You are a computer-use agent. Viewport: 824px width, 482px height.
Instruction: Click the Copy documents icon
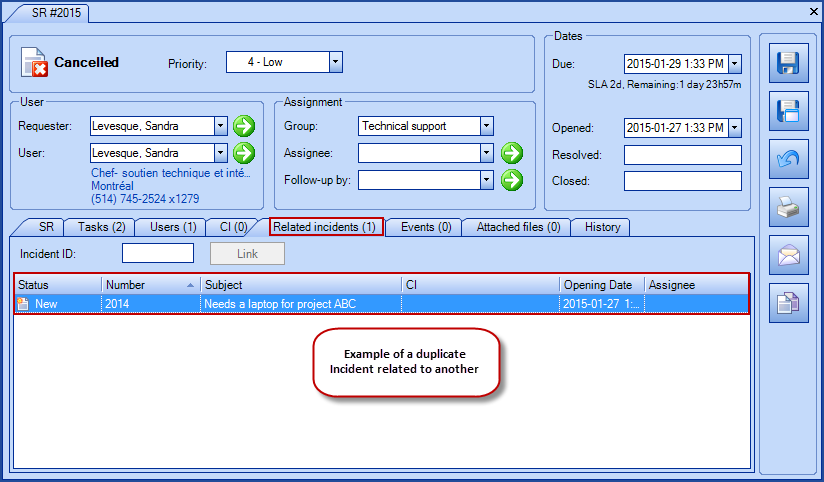click(788, 304)
